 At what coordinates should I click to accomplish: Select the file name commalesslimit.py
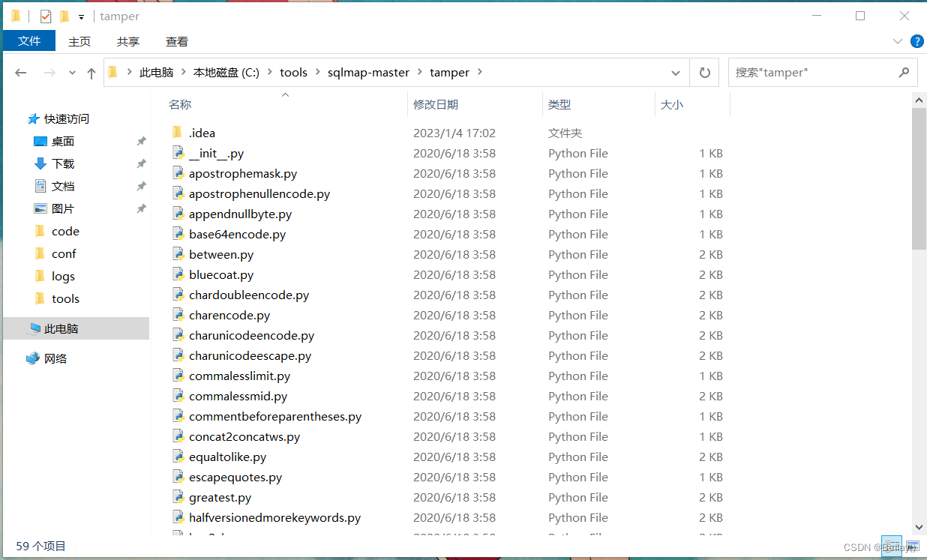point(239,376)
